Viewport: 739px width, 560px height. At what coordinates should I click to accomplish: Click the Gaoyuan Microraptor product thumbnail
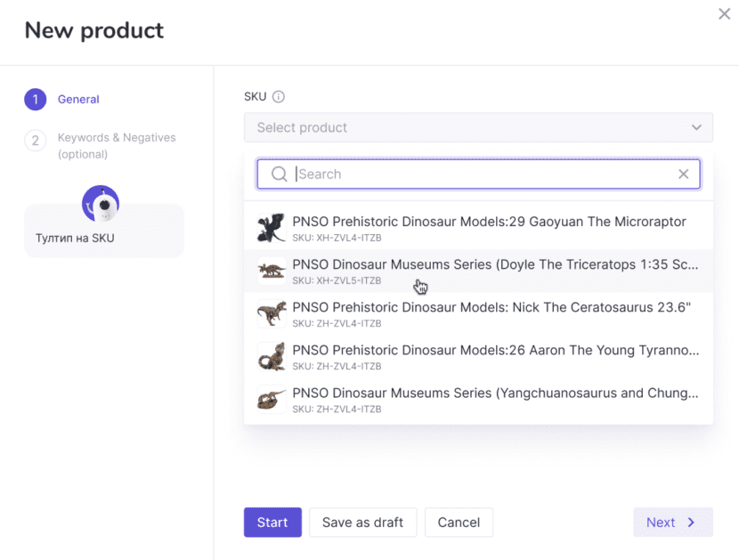tap(272, 228)
